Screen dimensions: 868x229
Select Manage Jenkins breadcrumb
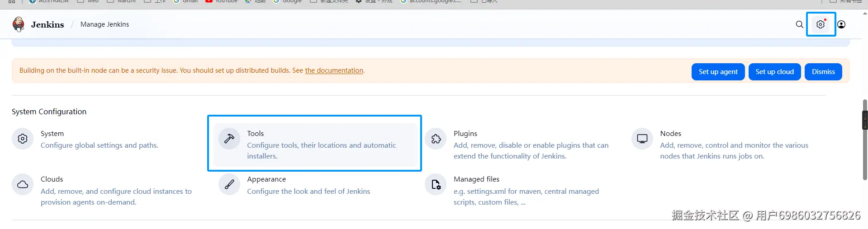(104, 24)
